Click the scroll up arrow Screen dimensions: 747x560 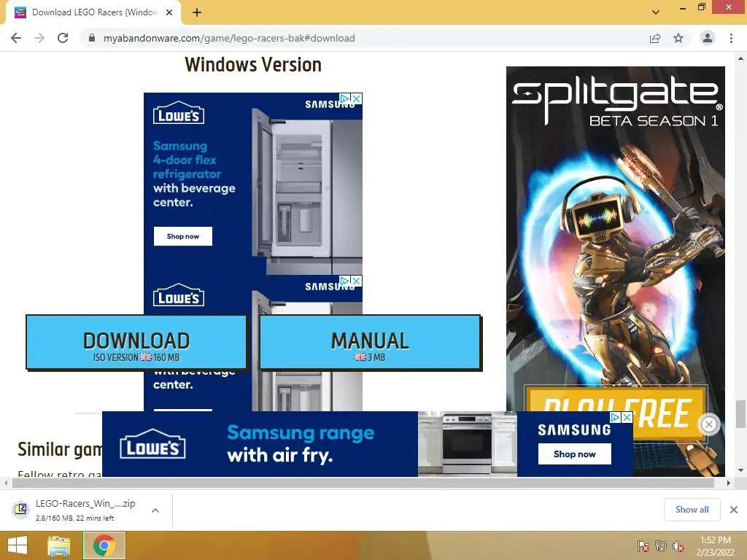tap(740, 58)
